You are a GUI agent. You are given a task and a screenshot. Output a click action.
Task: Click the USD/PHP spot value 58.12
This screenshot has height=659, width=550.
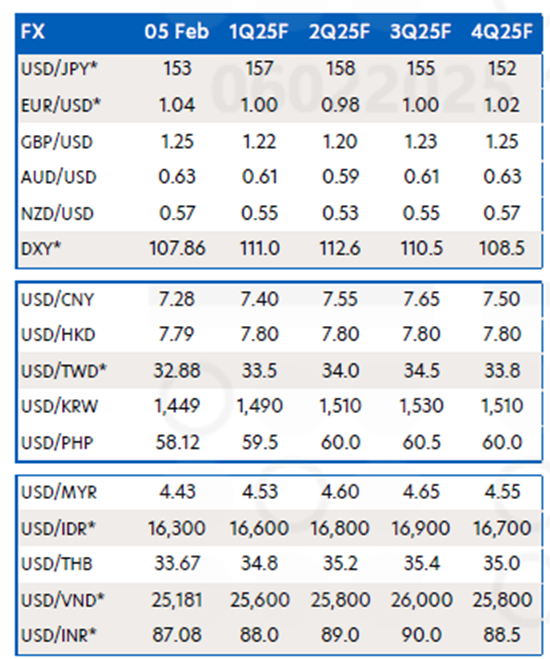click(x=177, y=443)
